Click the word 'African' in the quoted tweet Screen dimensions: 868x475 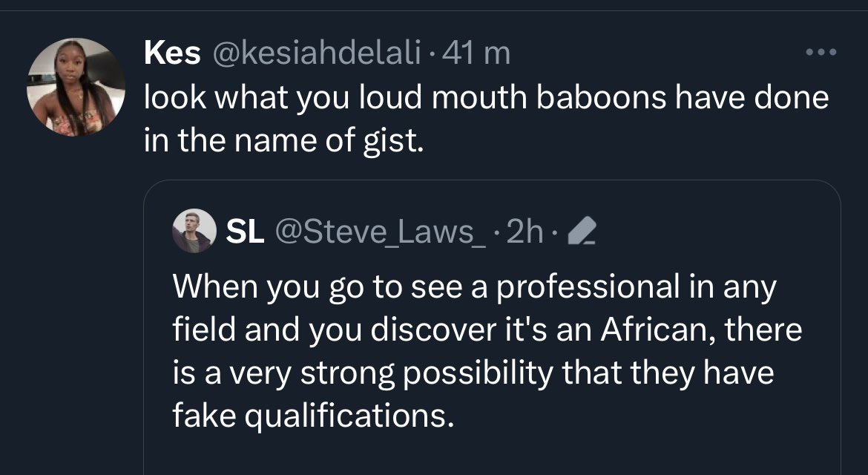tap(646, 330)
